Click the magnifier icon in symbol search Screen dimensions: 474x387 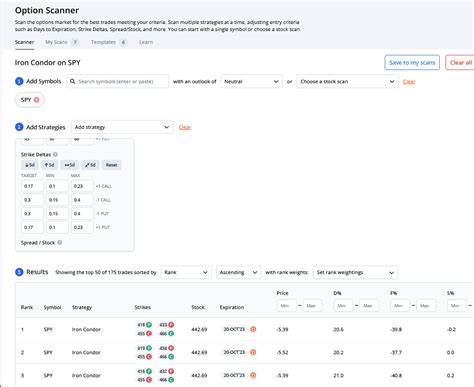click(x=72, y=81)
